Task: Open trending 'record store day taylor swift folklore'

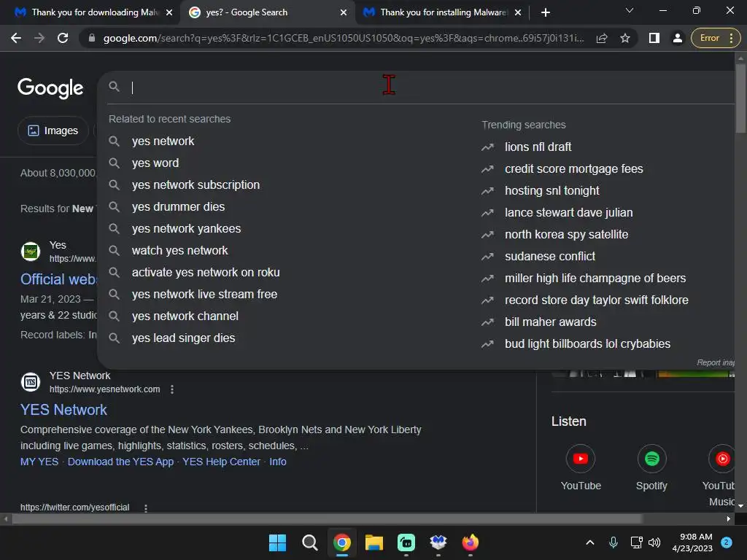Action: (597, 300)
